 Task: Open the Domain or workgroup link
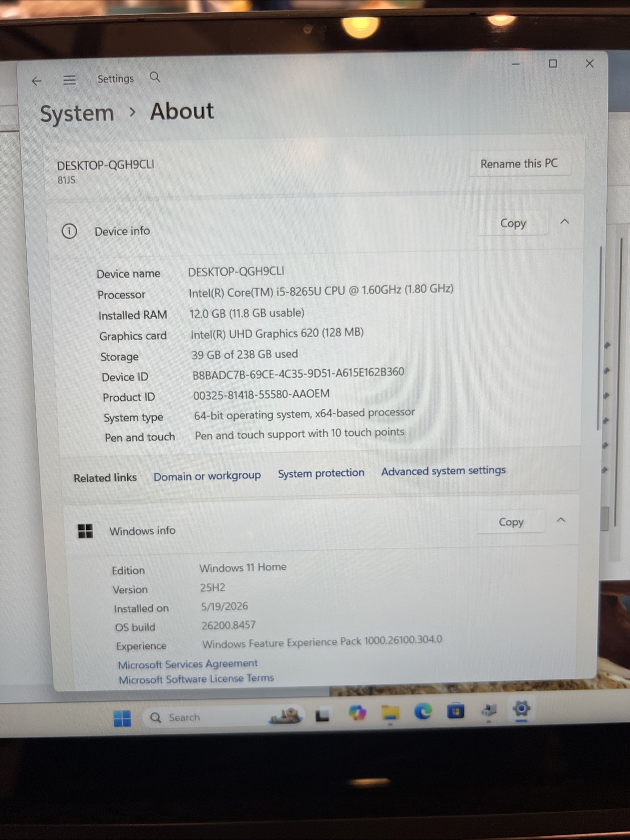207,476
